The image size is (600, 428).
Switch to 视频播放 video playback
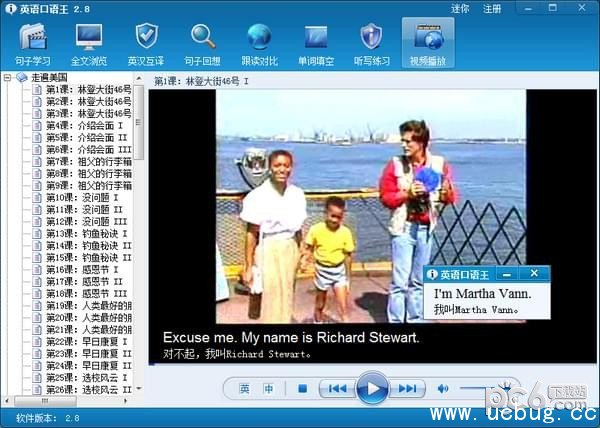pyautogui.click(x=428, y=43)
